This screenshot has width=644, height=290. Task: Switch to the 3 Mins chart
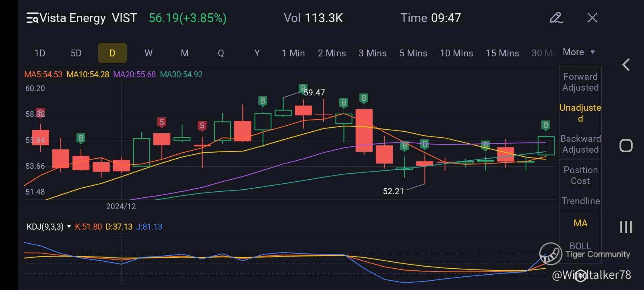(373, 53)
